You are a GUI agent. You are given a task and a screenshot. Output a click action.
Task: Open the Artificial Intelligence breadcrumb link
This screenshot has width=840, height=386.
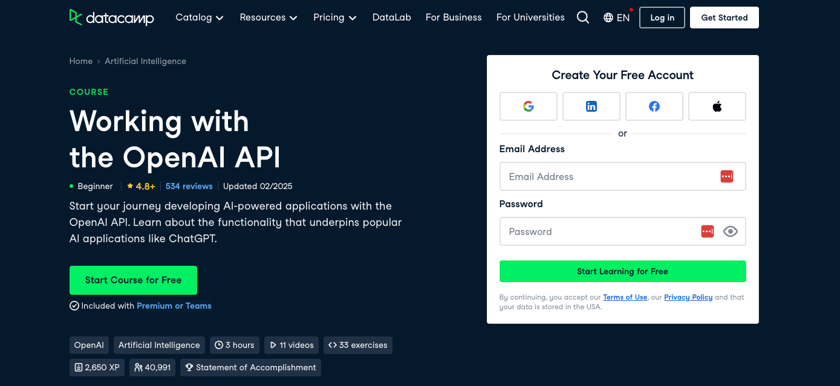click(x=146, y=62)
